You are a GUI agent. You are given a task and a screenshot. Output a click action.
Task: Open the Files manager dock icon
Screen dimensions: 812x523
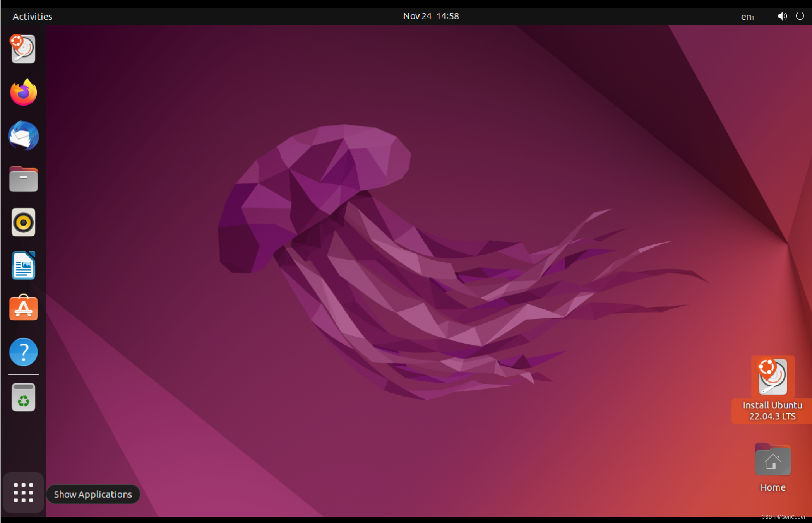[23, 179]
